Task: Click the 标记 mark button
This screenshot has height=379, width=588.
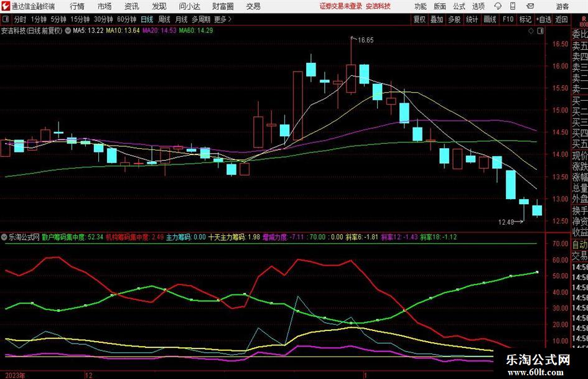Action: (x=525, y=19)
